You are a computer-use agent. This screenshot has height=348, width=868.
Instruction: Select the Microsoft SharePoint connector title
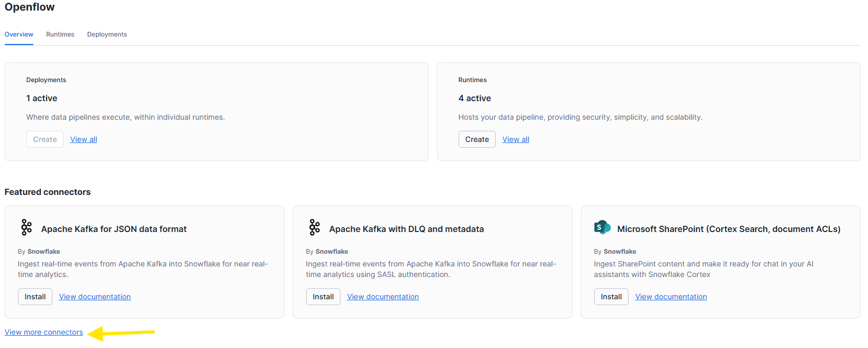[x=729, y=229]
